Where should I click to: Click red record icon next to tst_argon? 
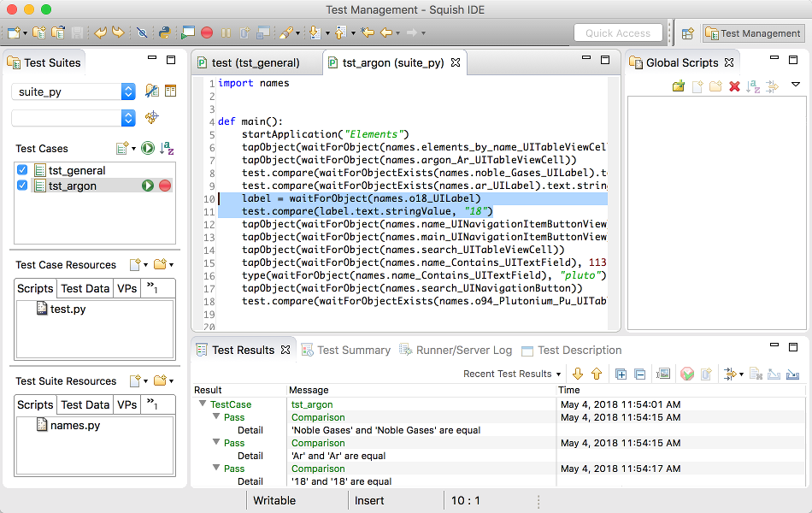[165, 186]
